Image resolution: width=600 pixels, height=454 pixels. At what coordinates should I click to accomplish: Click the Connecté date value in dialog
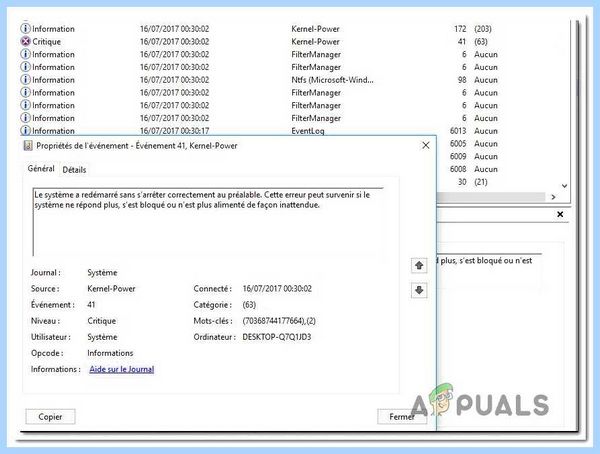point(277,289)
